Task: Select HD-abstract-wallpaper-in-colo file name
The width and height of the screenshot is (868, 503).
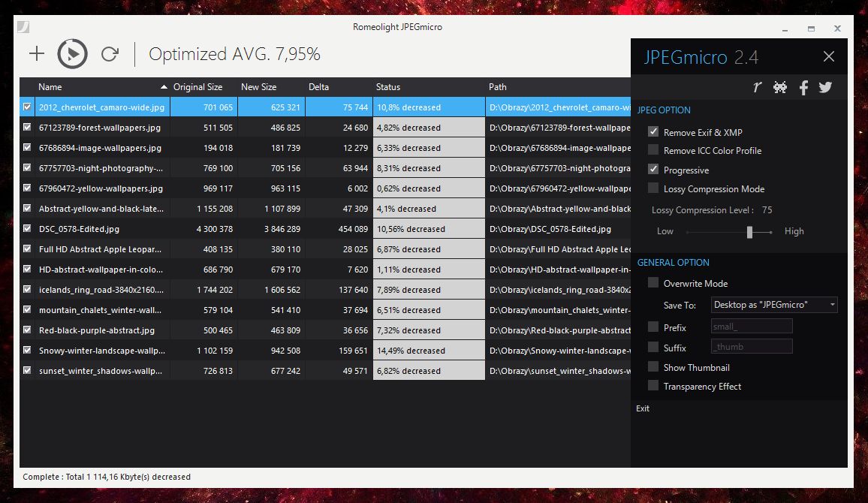Action: pyautogui.click(x=101, y=270)
